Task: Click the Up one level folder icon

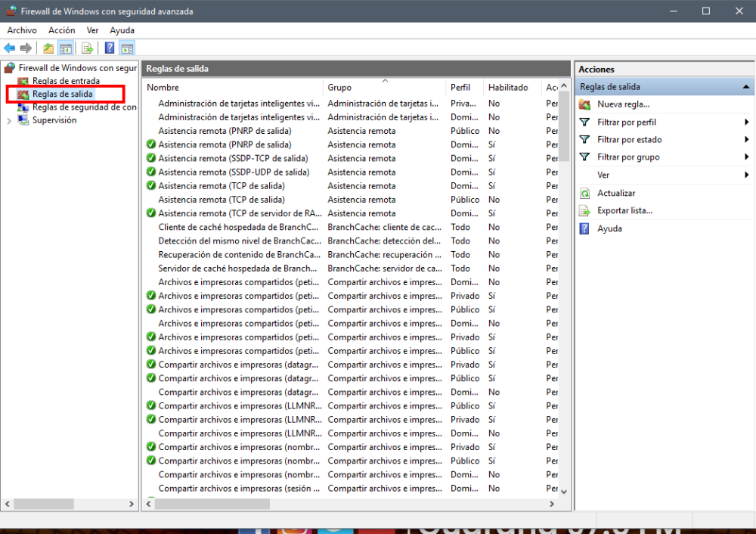Action: [48, 48]
